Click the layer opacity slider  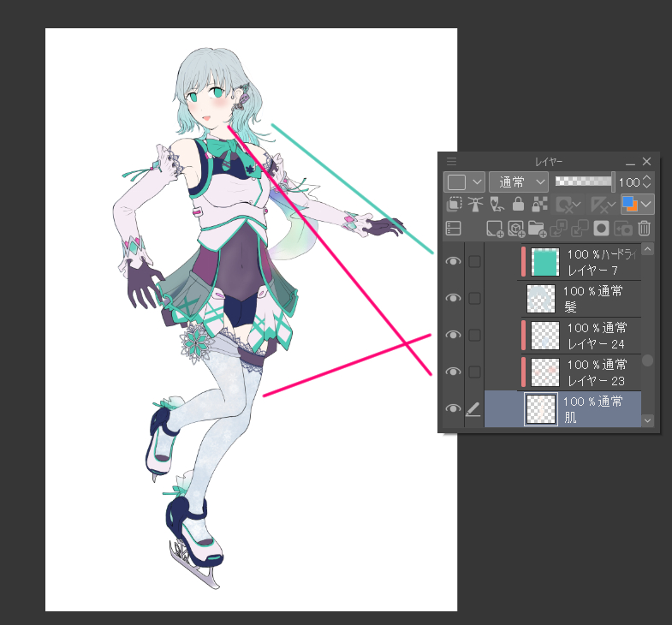tap(585, 182)
